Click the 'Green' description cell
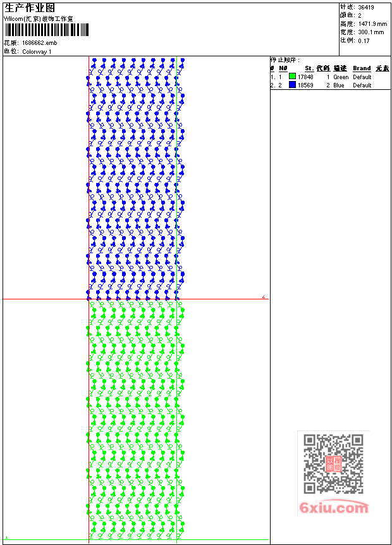The height and width of the screenshot is (545, 392). (341, 77)
